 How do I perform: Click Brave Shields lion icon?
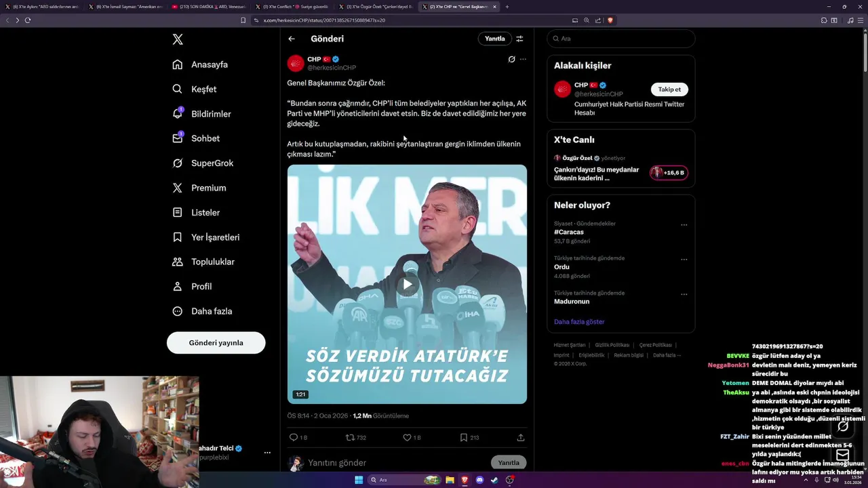610,20
